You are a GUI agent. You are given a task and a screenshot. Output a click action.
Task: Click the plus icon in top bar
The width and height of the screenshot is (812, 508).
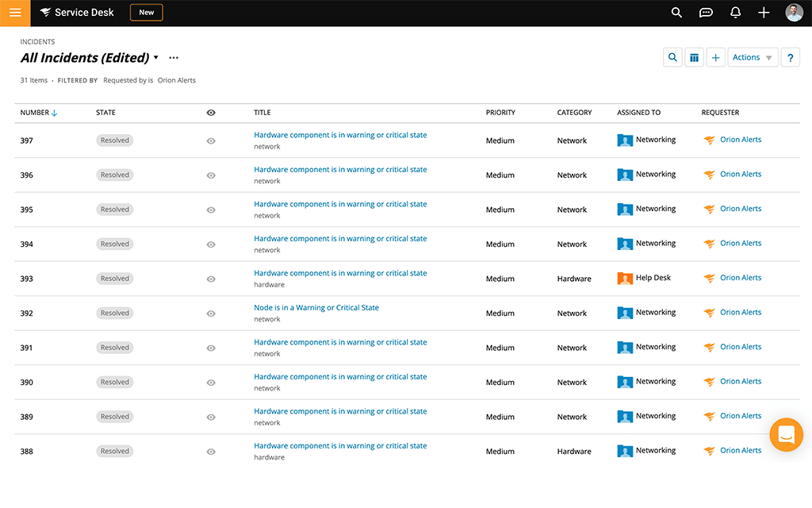click(x=764, y=13)
